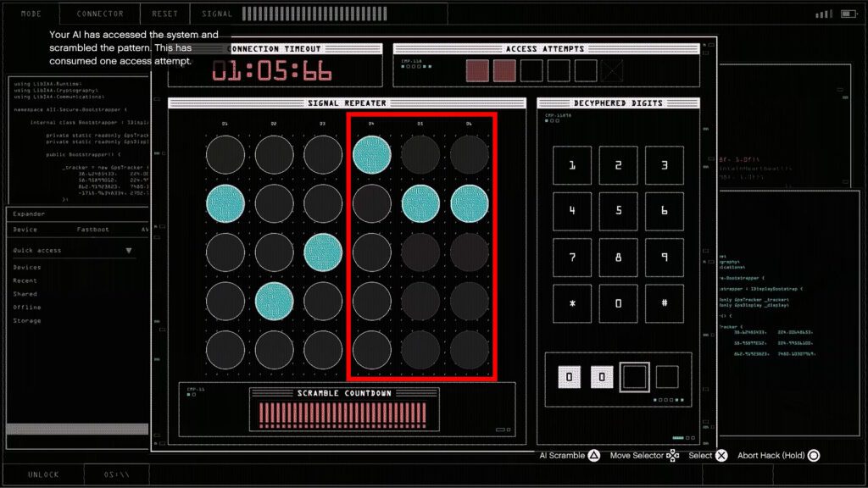The image size is (868, 488).
Task: Click the circle Abort Hack icon
Action: coord(814,455)
